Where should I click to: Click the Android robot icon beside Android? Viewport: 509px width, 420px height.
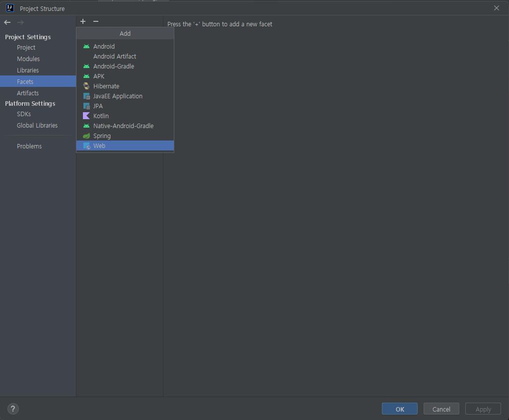pos(86,46)
